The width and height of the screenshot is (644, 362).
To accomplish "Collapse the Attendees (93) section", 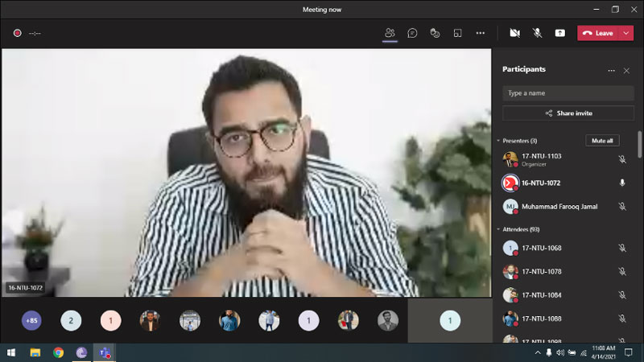I will pos(498,229).
